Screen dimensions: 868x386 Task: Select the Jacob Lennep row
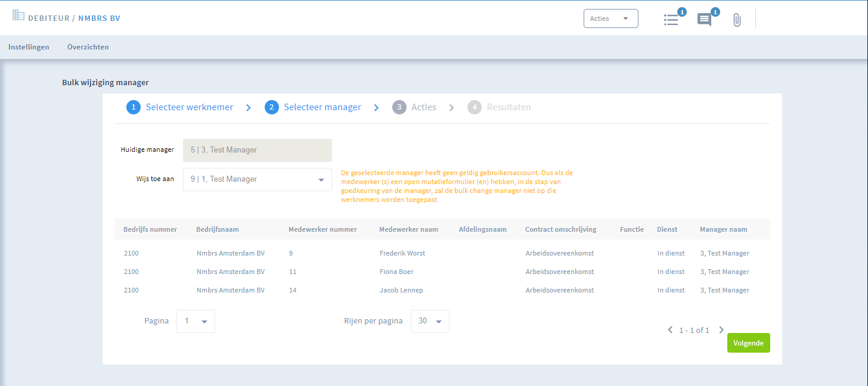(x=442, y=290)
